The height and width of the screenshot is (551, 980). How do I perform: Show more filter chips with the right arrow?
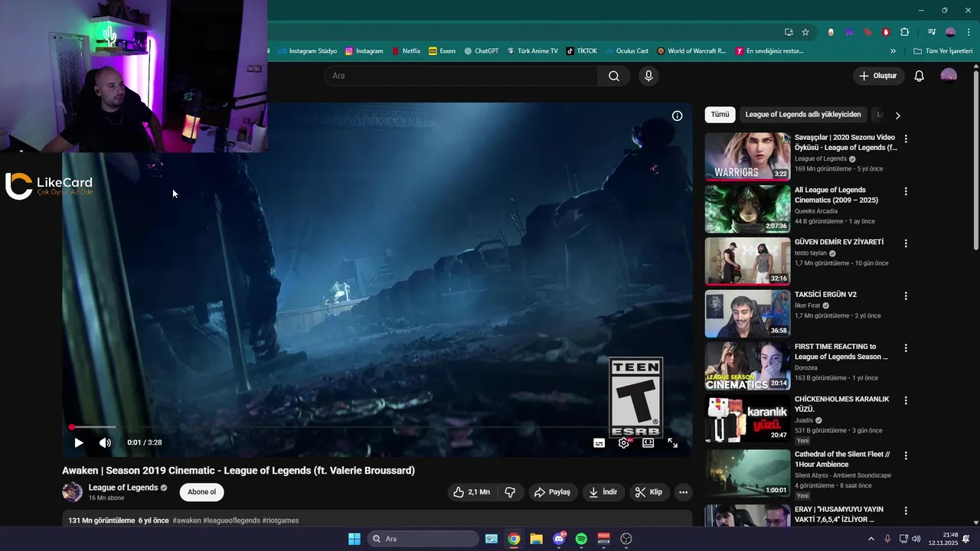pos(897,116)
